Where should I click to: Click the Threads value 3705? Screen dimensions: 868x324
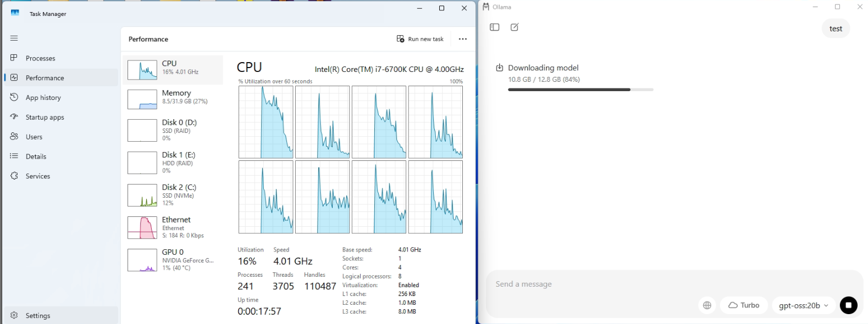tap(283, 286)
